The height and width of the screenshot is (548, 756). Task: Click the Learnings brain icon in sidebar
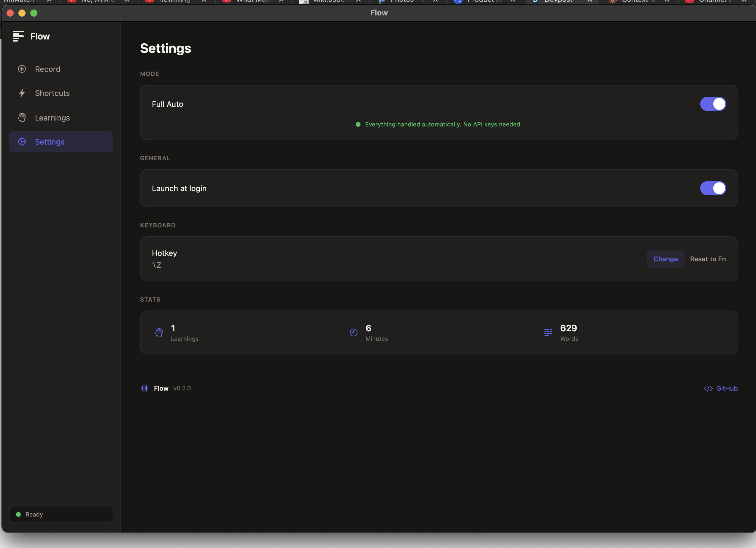22,118
